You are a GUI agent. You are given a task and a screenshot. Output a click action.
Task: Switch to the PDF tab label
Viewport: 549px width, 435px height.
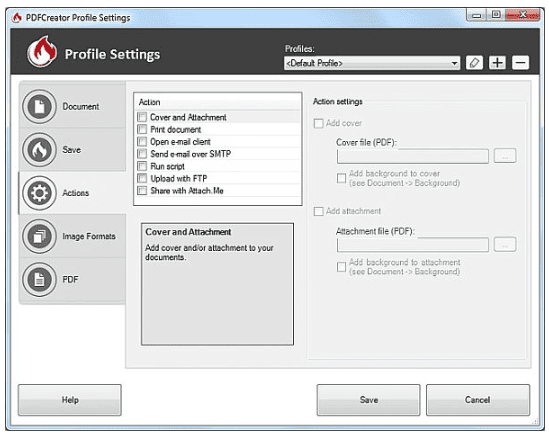[70, 279]
